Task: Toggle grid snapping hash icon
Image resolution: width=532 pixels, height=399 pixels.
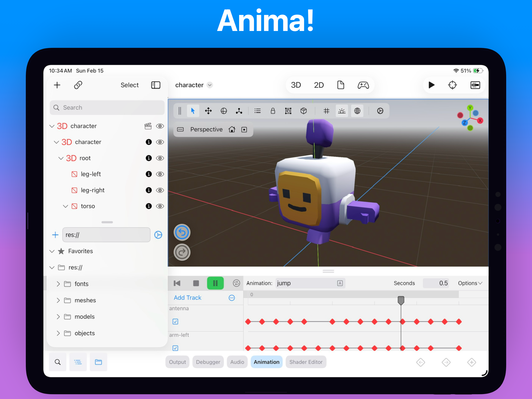Action: tap(326, 111)
